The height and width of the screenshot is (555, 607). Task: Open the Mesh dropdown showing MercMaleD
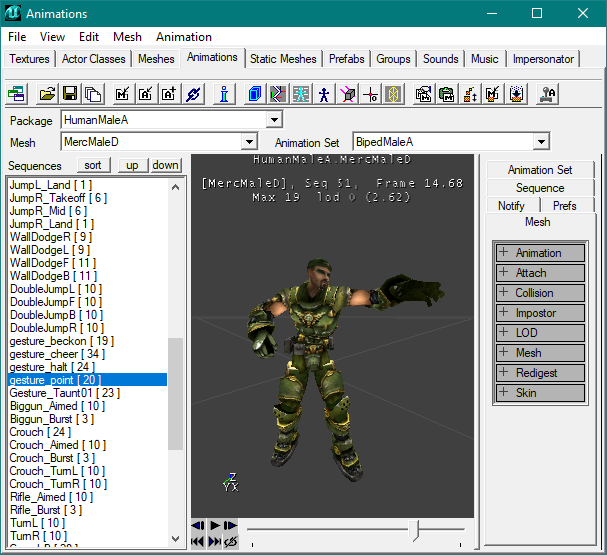[249, 142]
